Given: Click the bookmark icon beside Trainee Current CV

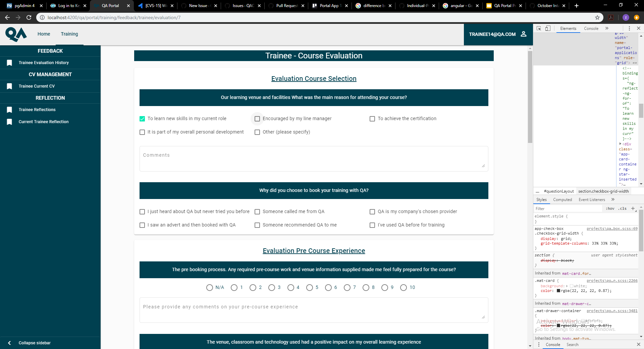Looking at the screenshot, I should click(x=9, y=86).
